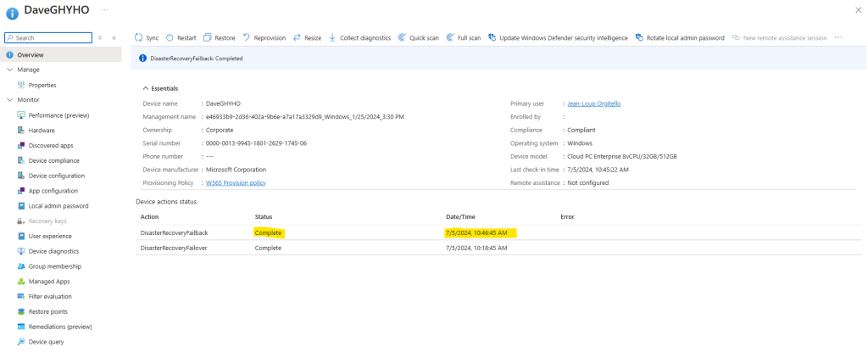Click the Action column header
Screen dimensions: 868x352
tap(149, 217)
